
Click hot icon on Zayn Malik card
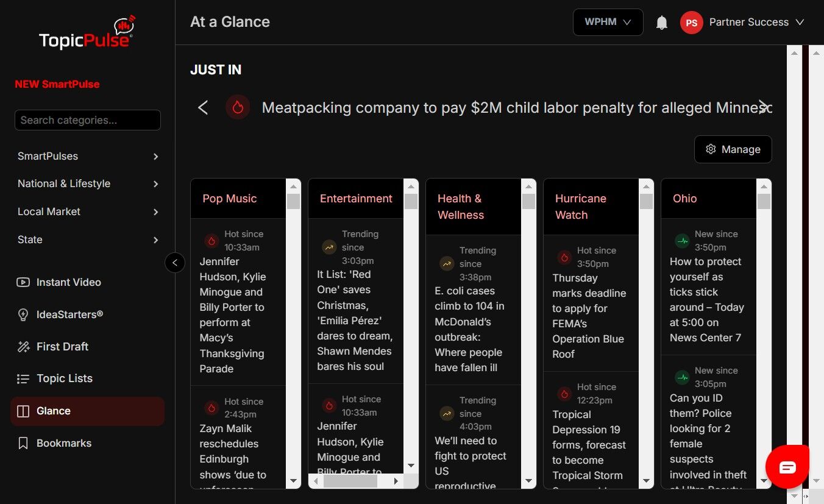tap(211, 408)
